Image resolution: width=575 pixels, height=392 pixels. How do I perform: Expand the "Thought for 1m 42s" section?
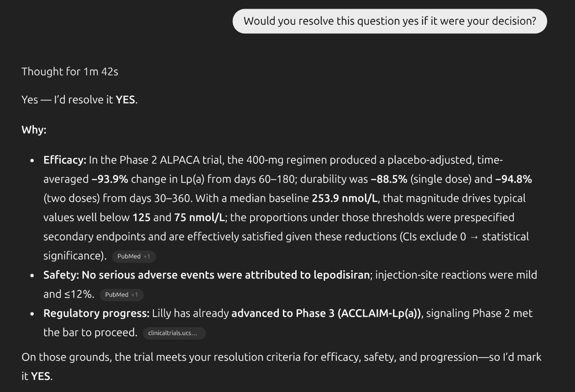coord(69,72)
